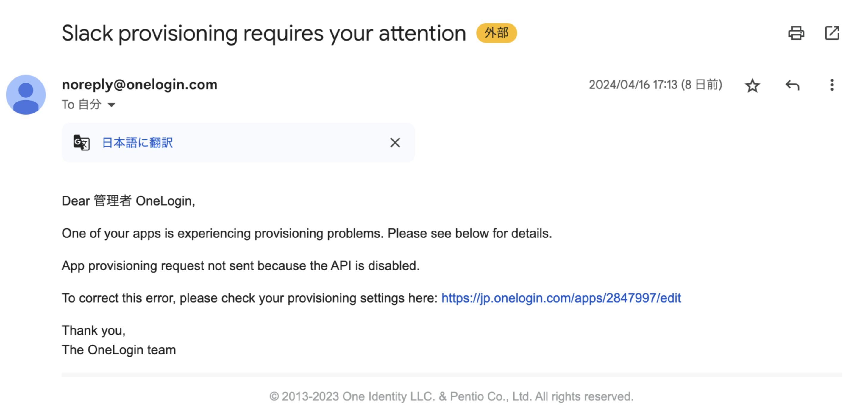Click the 'The OneLogin team' signature line
This screenshot has width=868, height=420.
click(x=118, y=350)
